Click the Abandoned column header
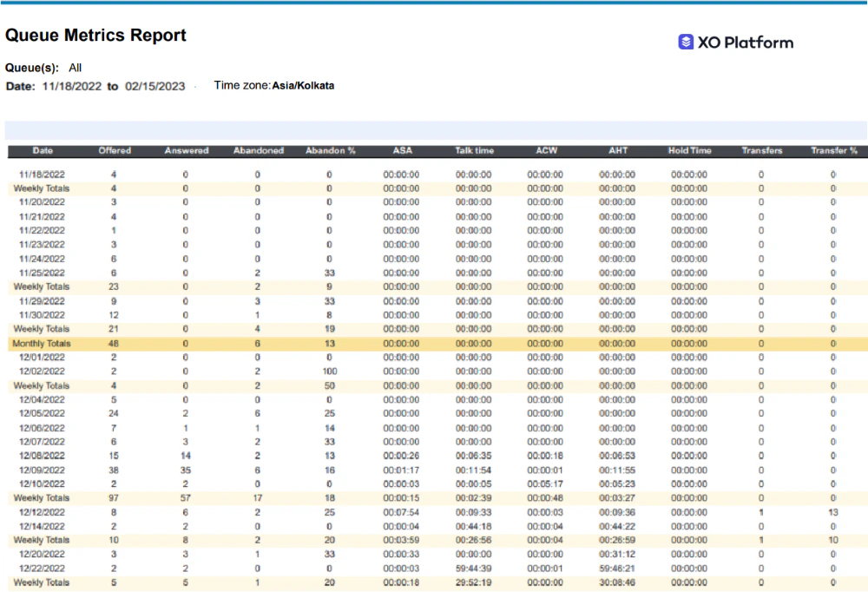 (x=258, y=150)
